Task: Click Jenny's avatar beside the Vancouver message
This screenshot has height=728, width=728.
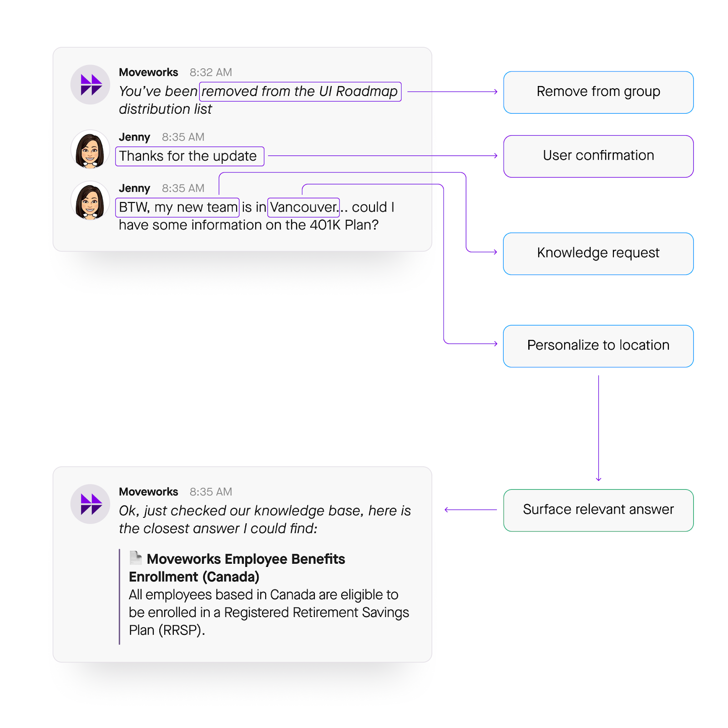Action: pyautogui.click(x=90, y=201)
